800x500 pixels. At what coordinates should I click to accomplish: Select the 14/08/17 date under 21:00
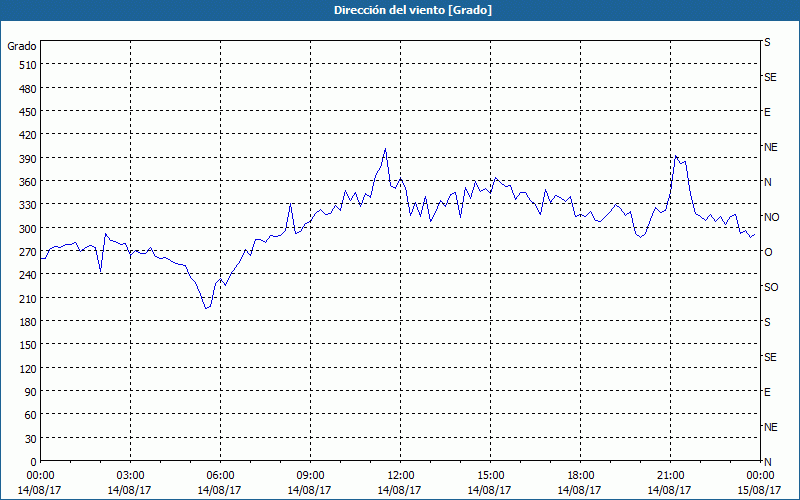coord(669,490)
